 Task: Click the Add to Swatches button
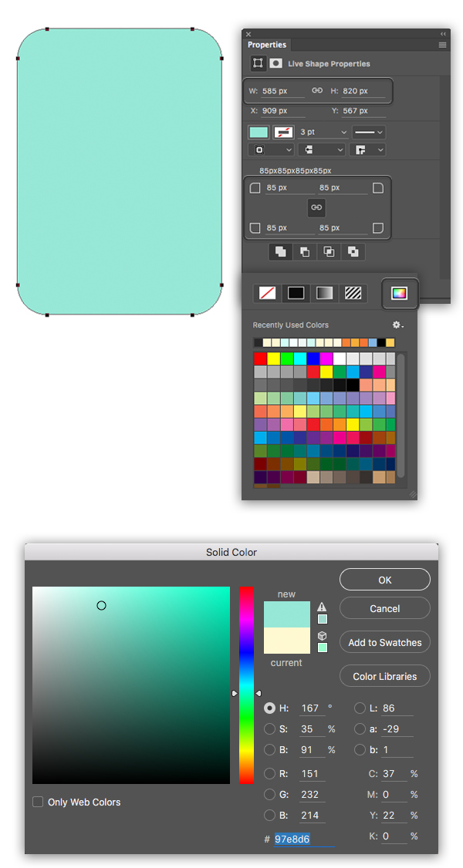point(385,642)
